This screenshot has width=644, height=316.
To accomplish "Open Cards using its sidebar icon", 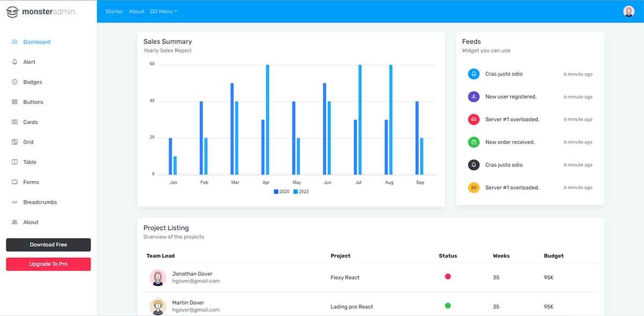I will [x=14, y=122].
